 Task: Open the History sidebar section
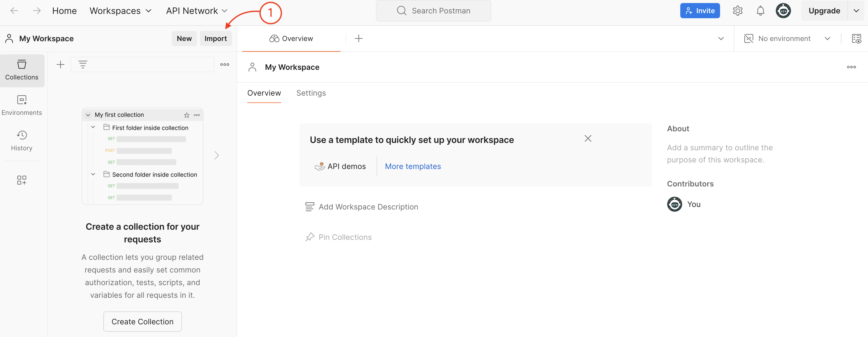pos(22,141)
